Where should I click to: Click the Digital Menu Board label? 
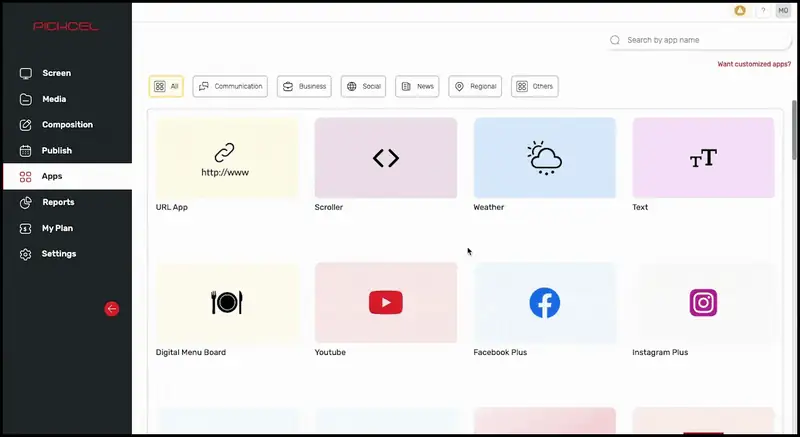coord(191,352)
